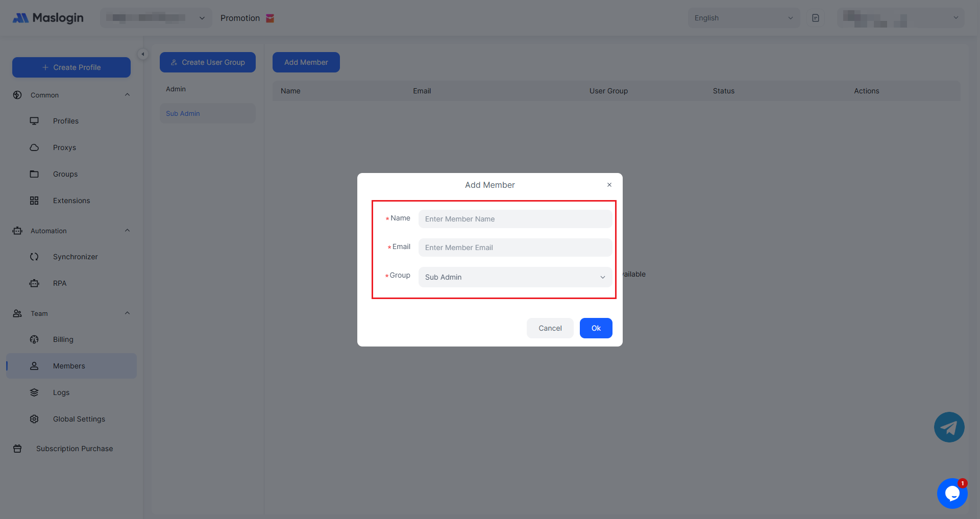
Task: Click the Synchronizer icon in sidebar
Action: pos(34,257)
